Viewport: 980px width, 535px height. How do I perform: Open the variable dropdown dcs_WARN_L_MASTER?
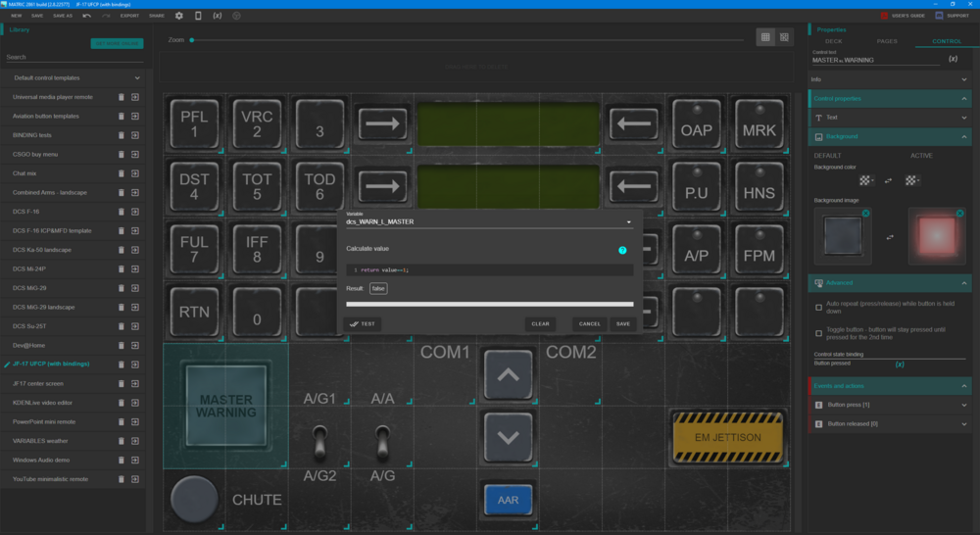click(x=489, y=221)
